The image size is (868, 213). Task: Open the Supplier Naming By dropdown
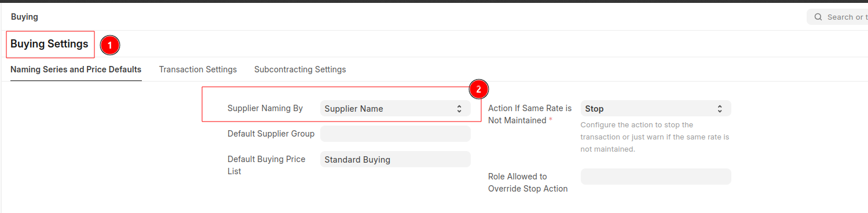pos(395,108)
